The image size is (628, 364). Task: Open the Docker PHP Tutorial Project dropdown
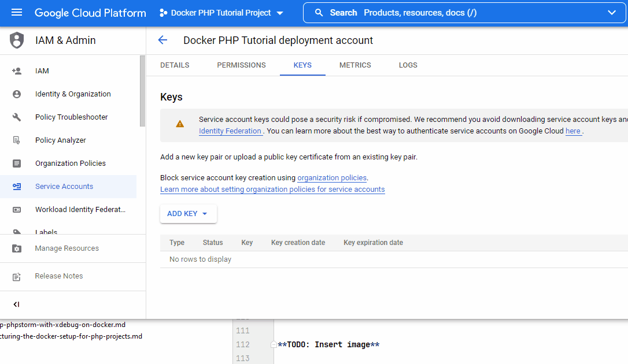pos(221,13)
